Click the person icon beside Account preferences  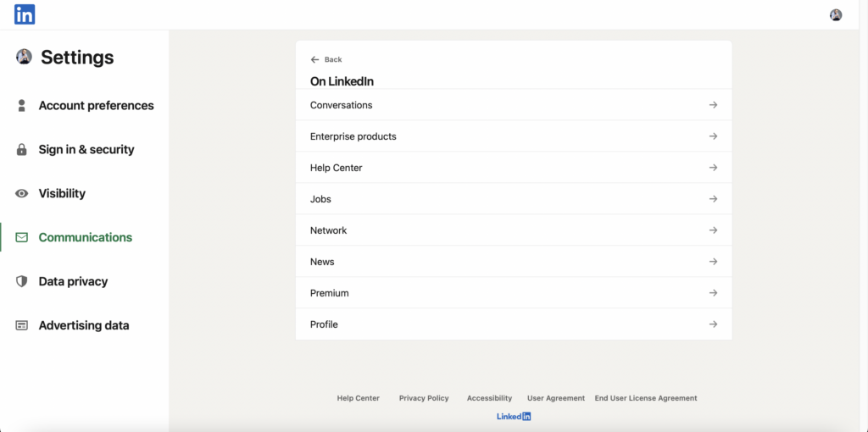(22, 106)
